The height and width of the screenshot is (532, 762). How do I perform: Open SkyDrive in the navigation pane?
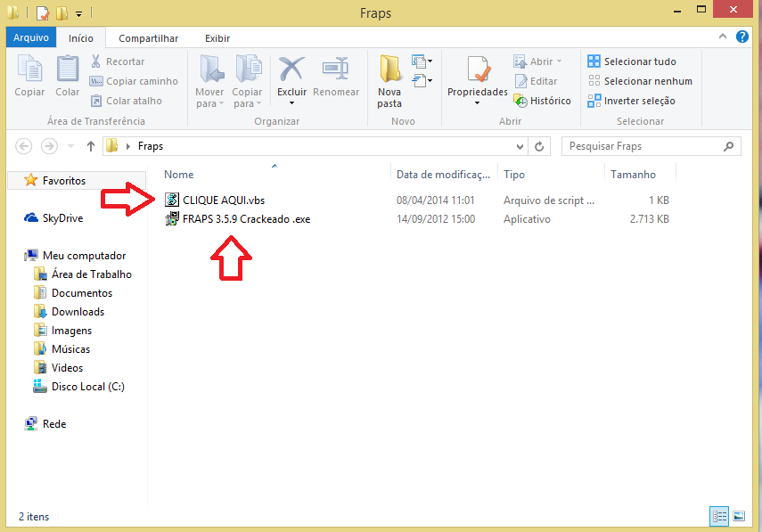(x=53, y=218)
